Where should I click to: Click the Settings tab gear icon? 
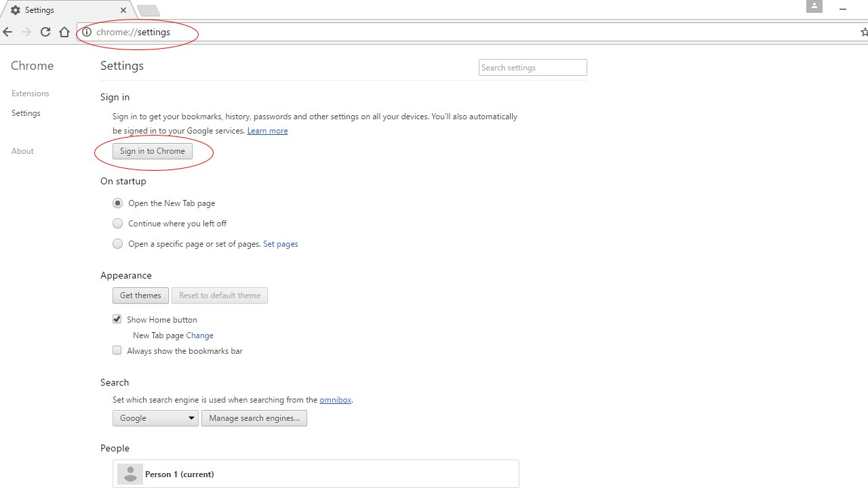point(16,10)
